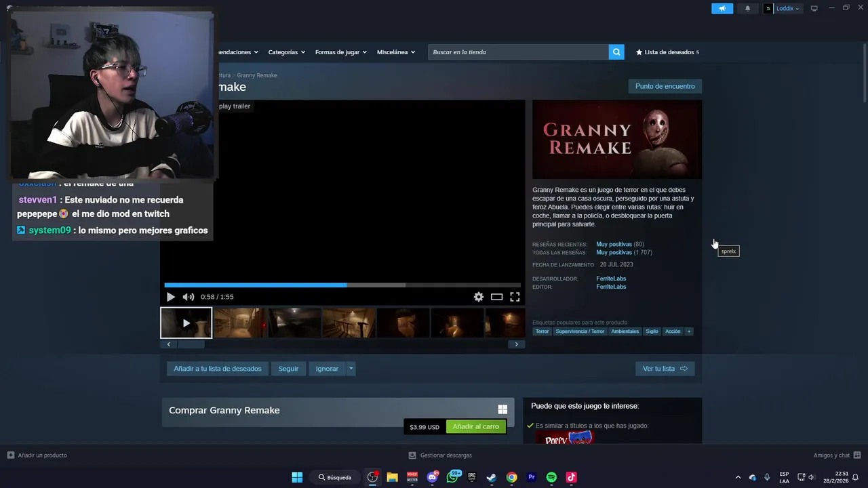
Task: Click the thumbnail strip scrollbar handle
Action: [191, 344]
